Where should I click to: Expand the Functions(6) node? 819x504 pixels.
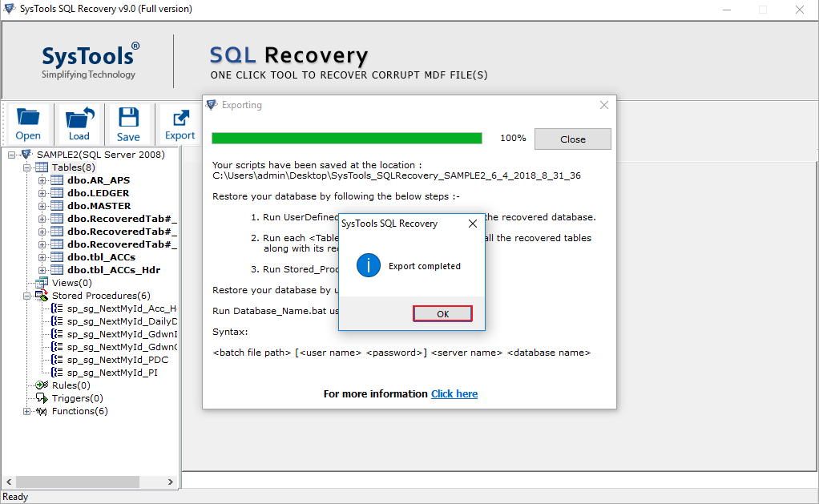[x=26, y=411]
